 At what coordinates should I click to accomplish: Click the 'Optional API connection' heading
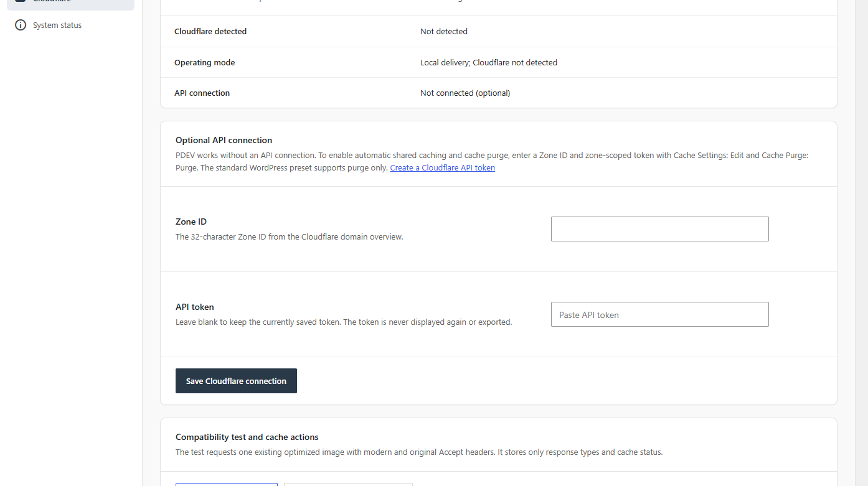pos(224,141)
